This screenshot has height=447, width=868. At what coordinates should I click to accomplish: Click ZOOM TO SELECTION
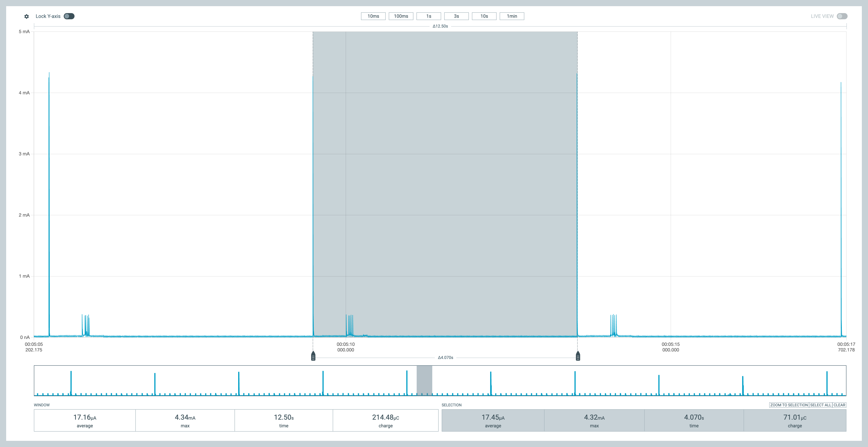(789, 405)
